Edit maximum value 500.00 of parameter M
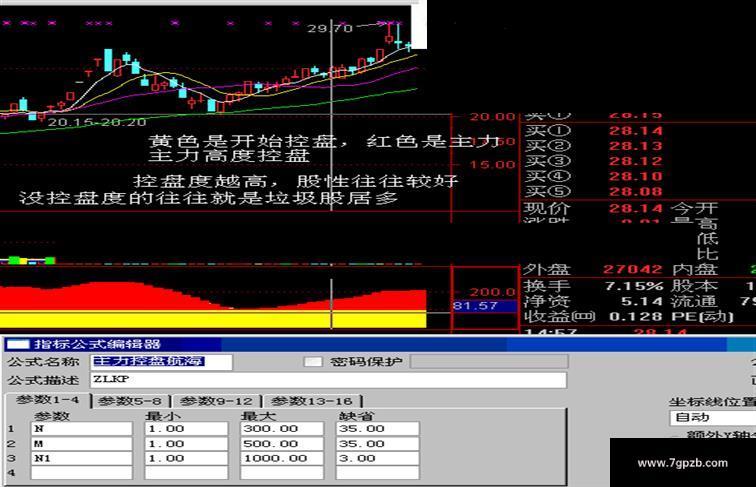 pos(282,444)
